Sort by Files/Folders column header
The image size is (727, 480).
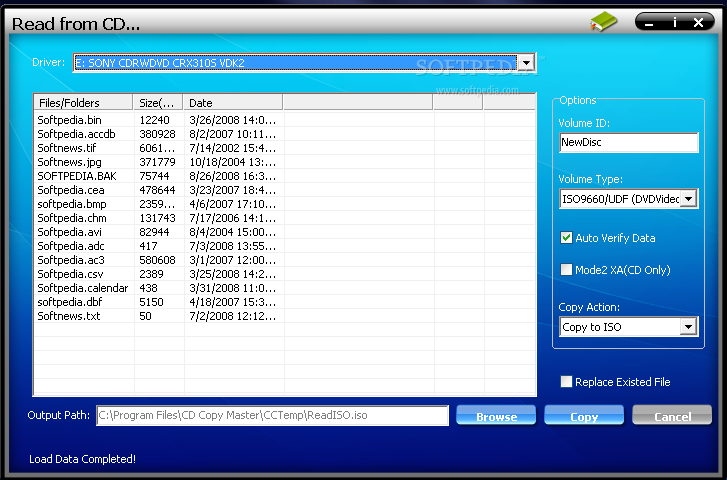[x=83, y=102]
